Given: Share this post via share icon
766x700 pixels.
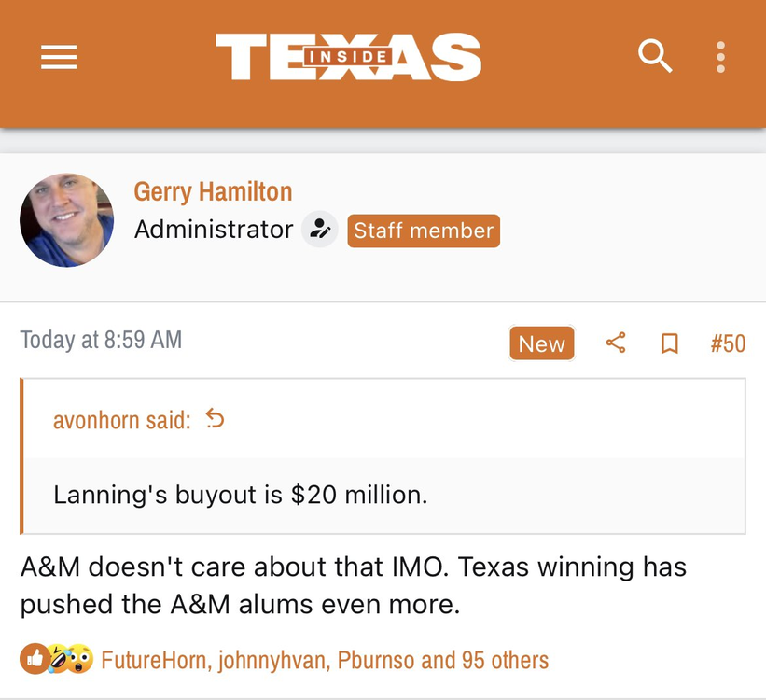Looking at the screenshot, I should (616, 343).
